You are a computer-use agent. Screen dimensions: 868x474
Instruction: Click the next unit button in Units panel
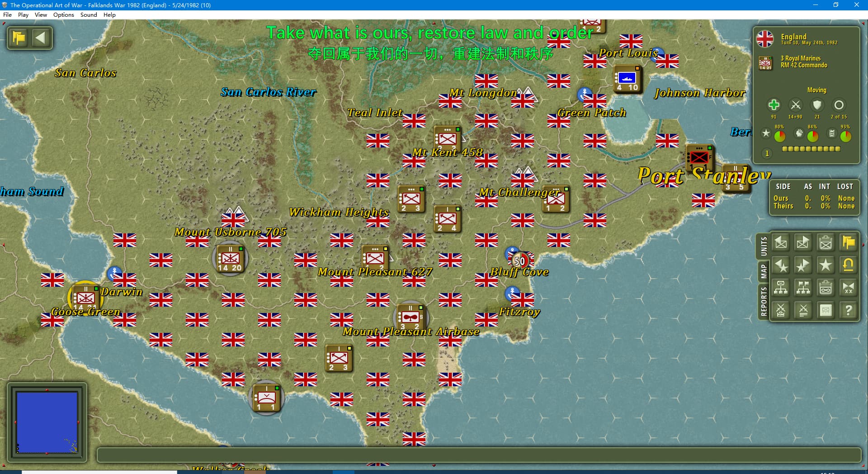point(803,243)
